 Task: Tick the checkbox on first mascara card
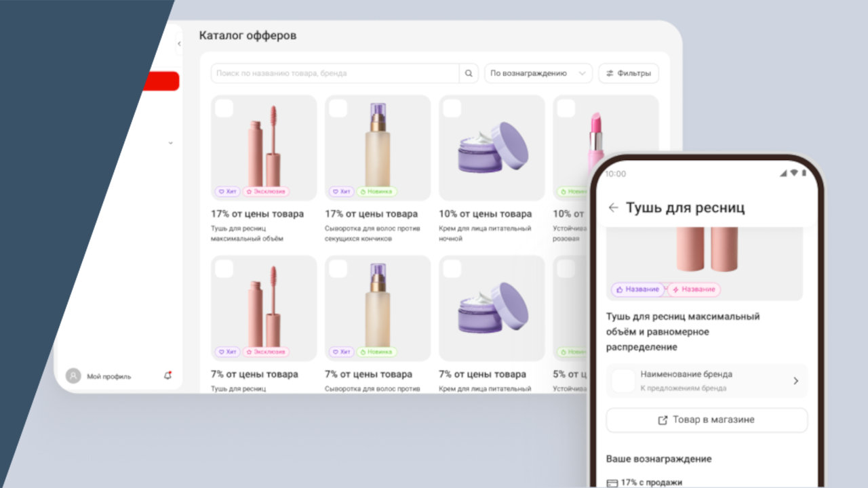[224, 108]
